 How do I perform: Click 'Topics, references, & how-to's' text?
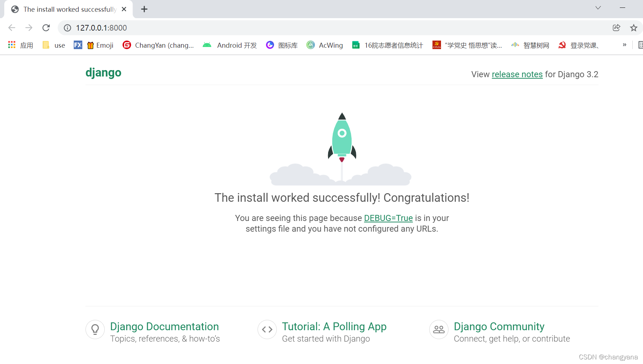165,339
